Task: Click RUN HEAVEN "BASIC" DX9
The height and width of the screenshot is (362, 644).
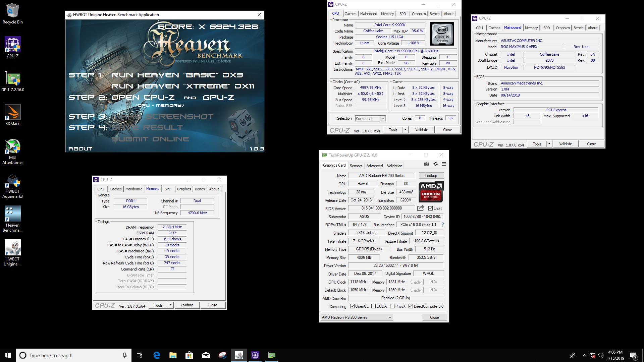Action: coord(177,75)
